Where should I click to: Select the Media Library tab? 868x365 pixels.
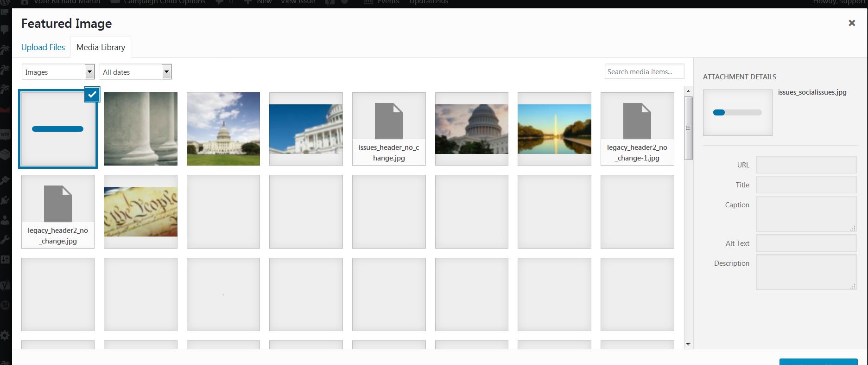[x=101, y=47]
